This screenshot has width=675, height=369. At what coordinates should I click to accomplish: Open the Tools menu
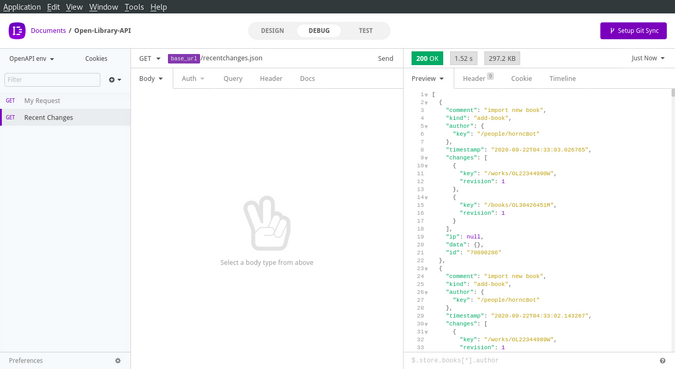pyautogui.click(x=134, y=7)
